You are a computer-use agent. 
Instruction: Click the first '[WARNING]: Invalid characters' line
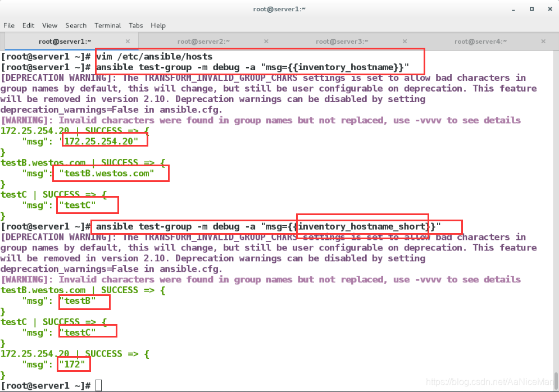coord(261,120)
